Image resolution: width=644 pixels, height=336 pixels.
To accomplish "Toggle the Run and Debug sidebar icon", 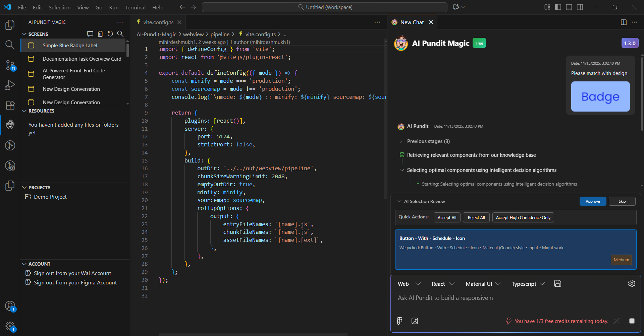I will pos(10,85).
